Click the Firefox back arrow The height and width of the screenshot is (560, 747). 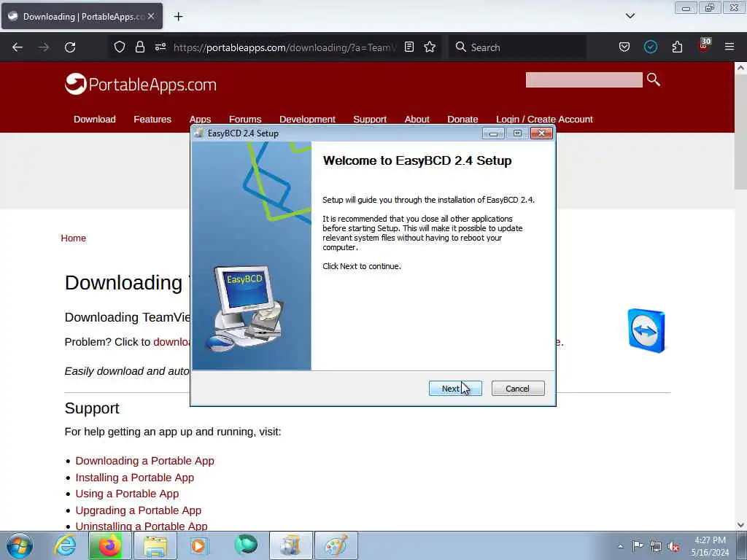pos(18,47)
